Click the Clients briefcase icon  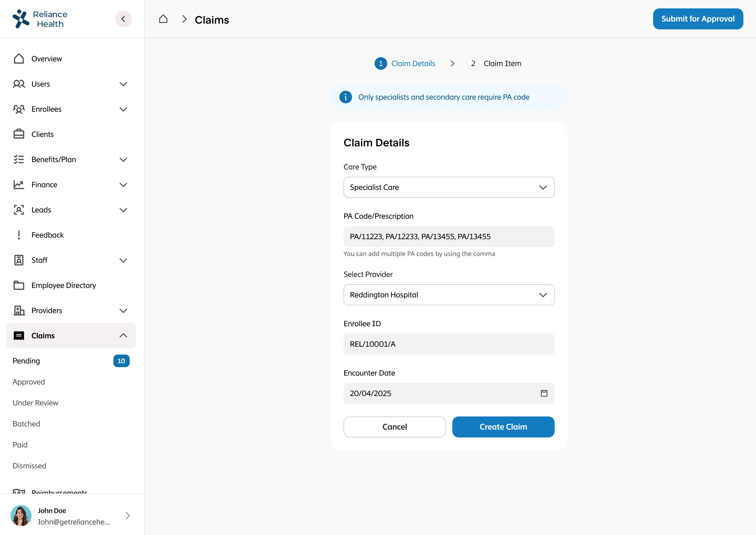point(19,134)
